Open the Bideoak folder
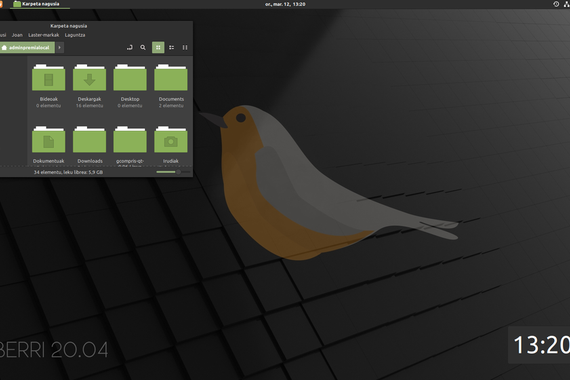Image resolution: width=570 pixels, height=380 pixels. 48,77
